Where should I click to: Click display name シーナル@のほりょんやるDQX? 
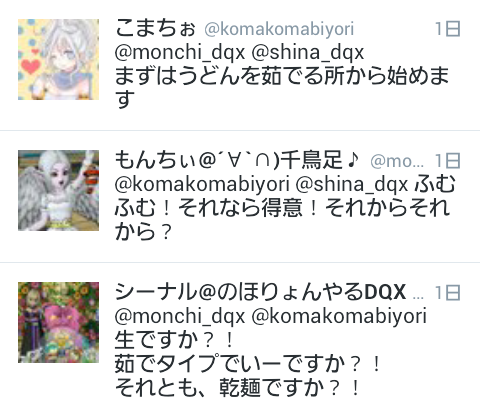click(x=260, y=292)
